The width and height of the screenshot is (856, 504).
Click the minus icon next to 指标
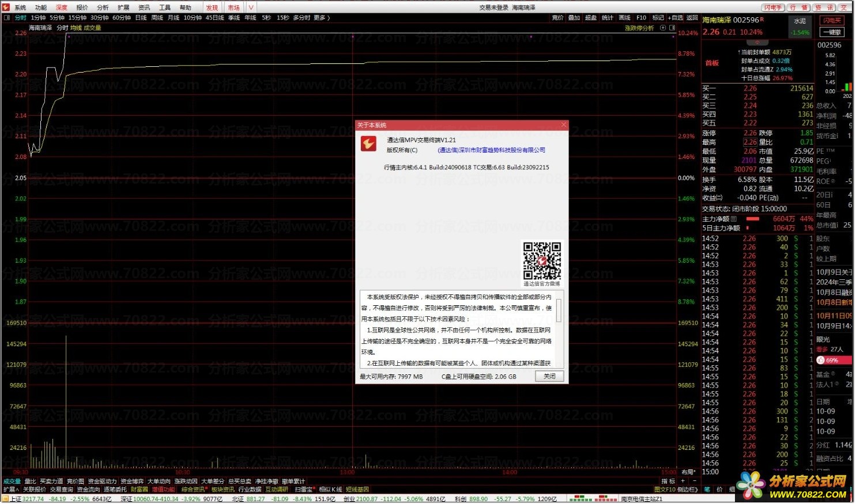pos(694,481)
